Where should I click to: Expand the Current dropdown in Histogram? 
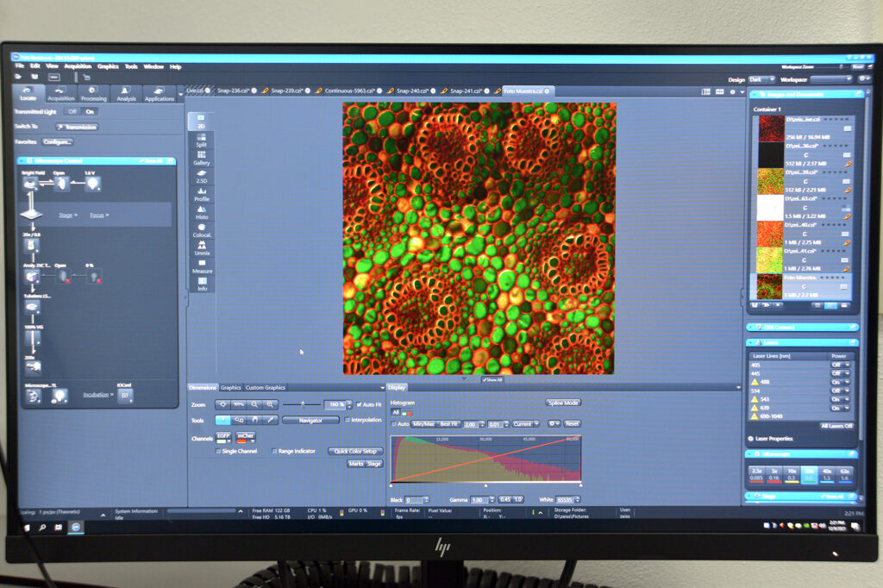[x=524, y=423]
